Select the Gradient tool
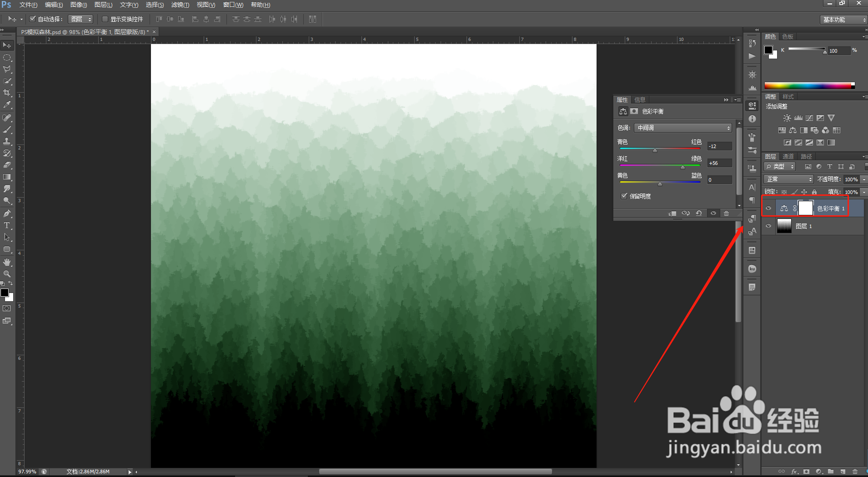 [7, 177]
